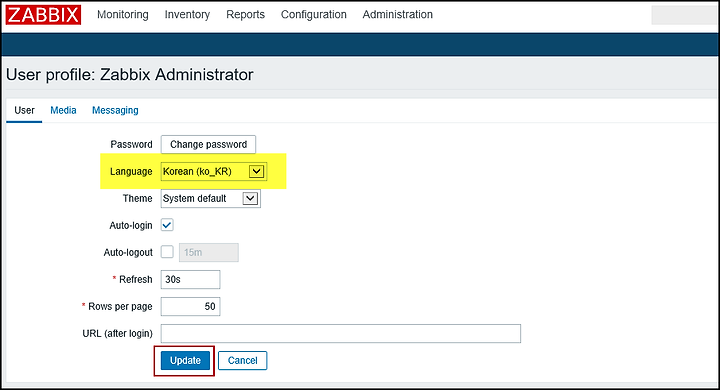Click the Zabbix logo
This screenshot has width=720, height=390.
44,15
